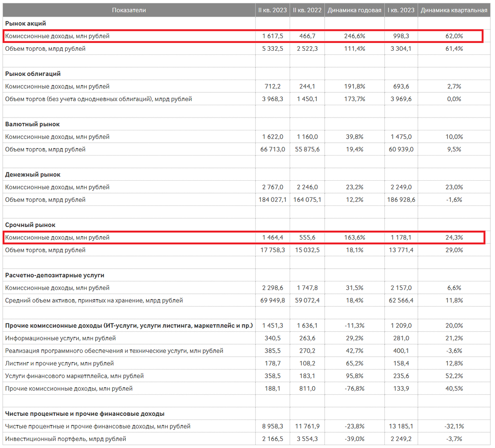This screenshot has height=448, width=495.
Task: Click the 'Листинг и прочие услуги, млн рублей' label
Action: tap(59, 363)
